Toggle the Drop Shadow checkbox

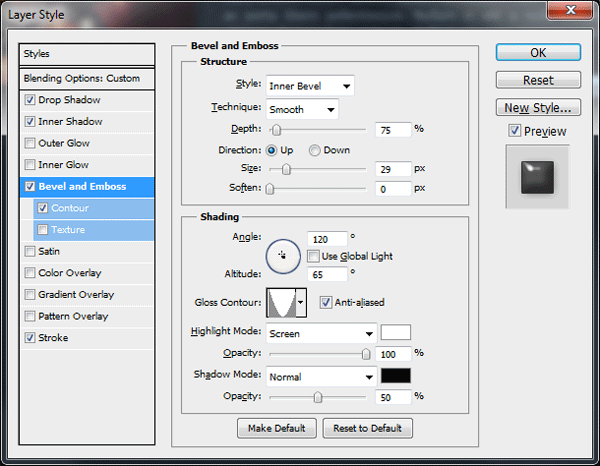point(30,100)
